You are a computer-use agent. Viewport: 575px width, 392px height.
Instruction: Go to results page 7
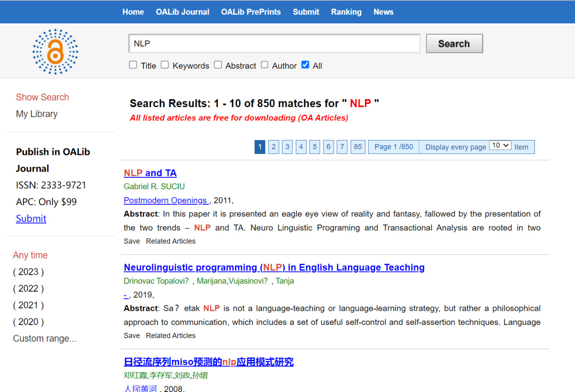(342, 147)
